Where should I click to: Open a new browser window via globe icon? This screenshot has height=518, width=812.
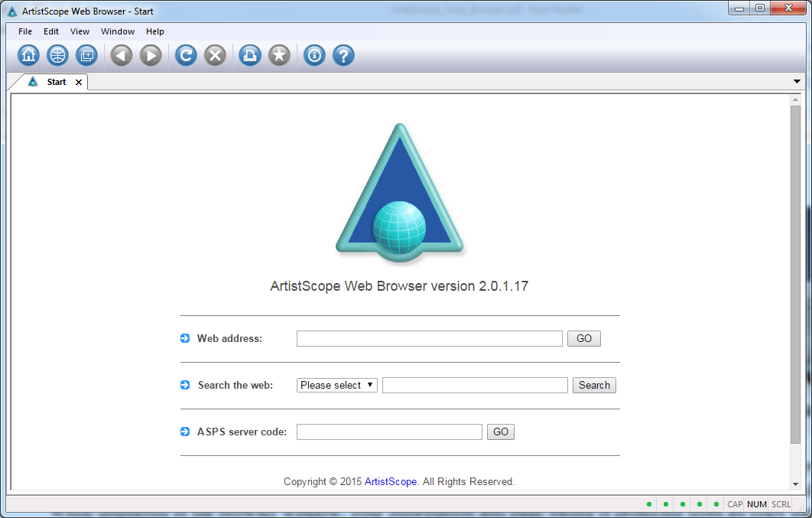(57, 55)
